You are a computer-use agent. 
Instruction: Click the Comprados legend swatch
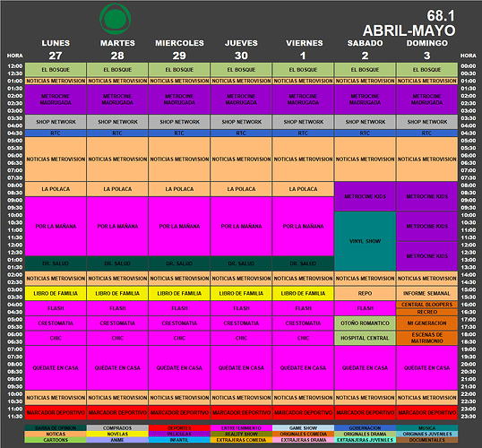coord(117,427)
